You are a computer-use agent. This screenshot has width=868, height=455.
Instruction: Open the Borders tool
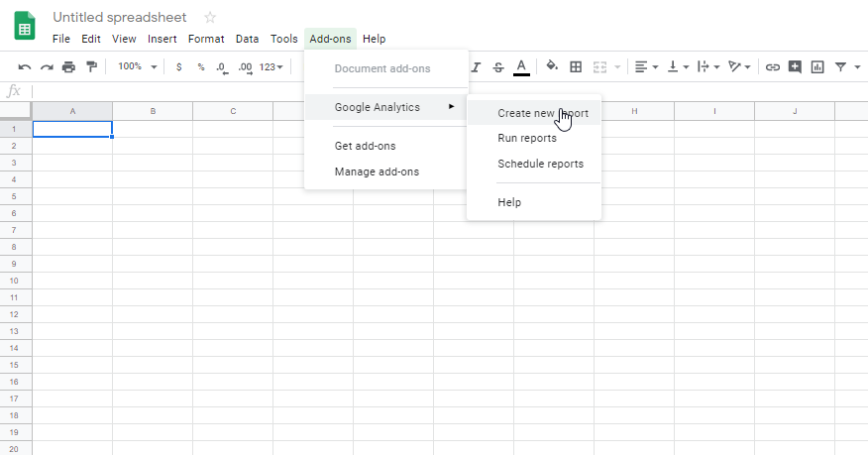tap(576, 67)
